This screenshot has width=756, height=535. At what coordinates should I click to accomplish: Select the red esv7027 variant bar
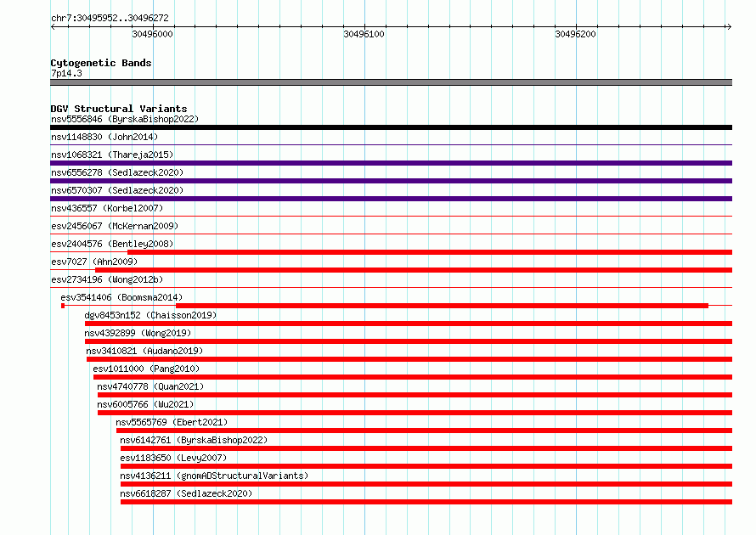(414, 270)
